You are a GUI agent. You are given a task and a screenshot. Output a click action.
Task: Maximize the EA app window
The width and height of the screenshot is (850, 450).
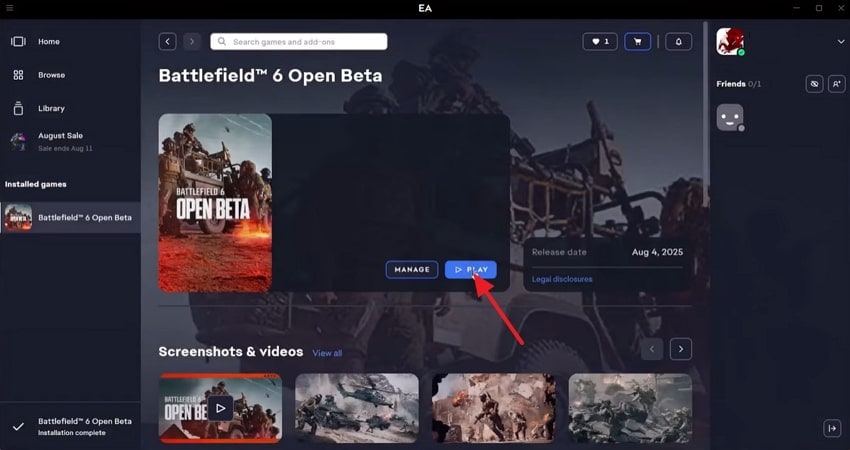pos(819,8)
